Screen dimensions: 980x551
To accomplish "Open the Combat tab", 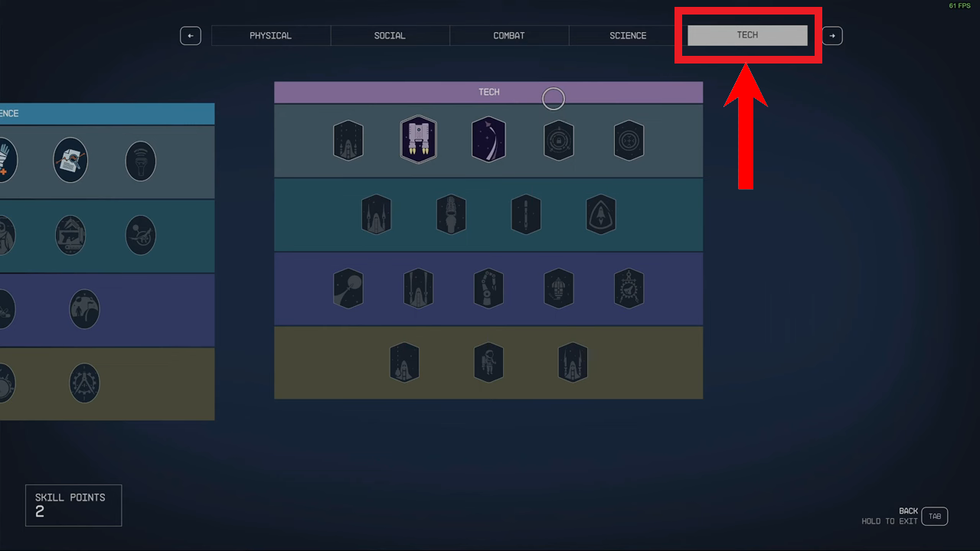I will [x=509, y=35].
